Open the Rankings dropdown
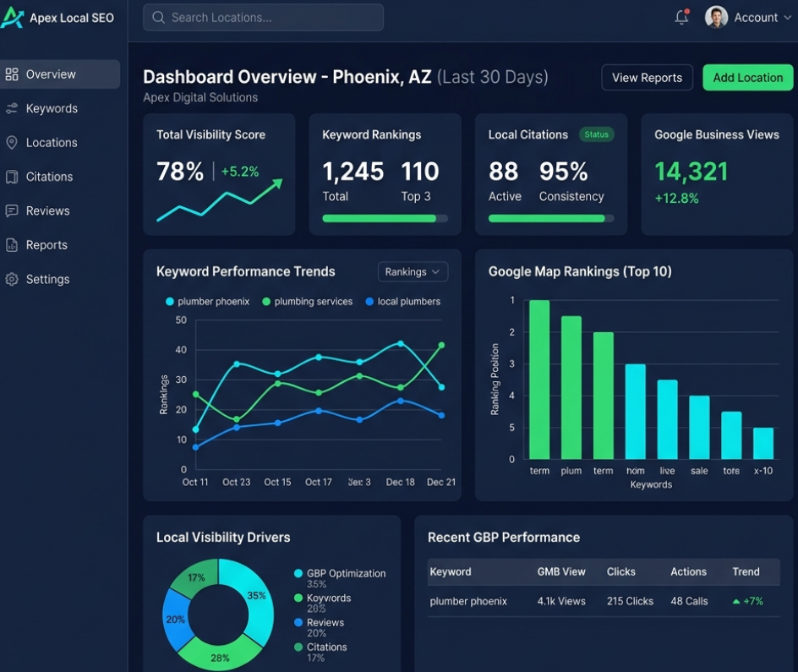This screenshot has height=672, width=798. tap(413, 271)
